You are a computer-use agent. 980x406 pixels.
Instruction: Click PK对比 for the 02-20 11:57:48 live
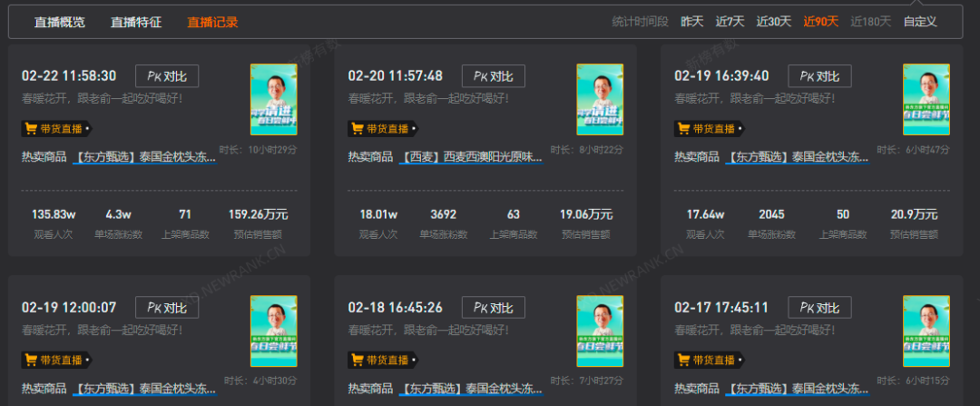point(493,76)
